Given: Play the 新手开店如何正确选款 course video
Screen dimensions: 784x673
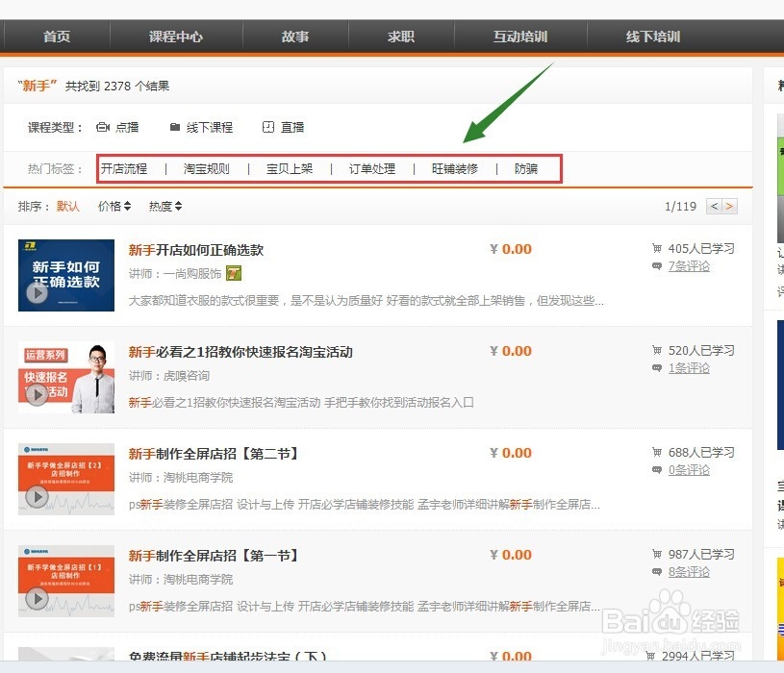Looking at the screenshot, I should (x=37, y=293).
